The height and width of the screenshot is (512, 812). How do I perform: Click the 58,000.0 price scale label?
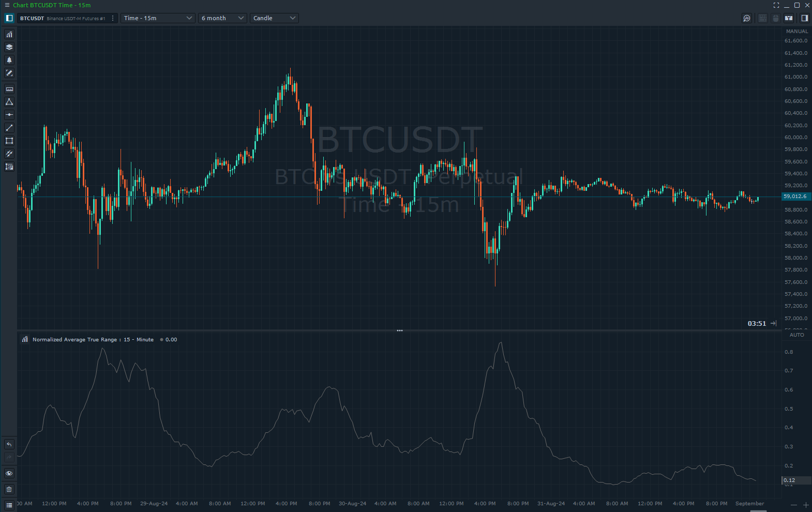796,258
